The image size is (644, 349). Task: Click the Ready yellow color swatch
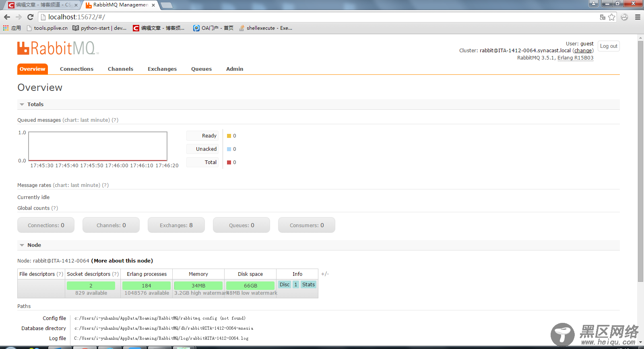coord(229,136)
